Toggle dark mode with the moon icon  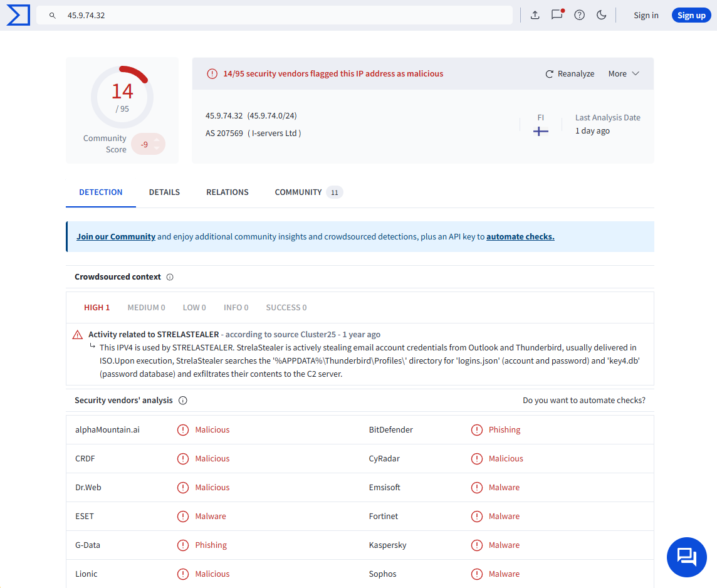(601, 15)
